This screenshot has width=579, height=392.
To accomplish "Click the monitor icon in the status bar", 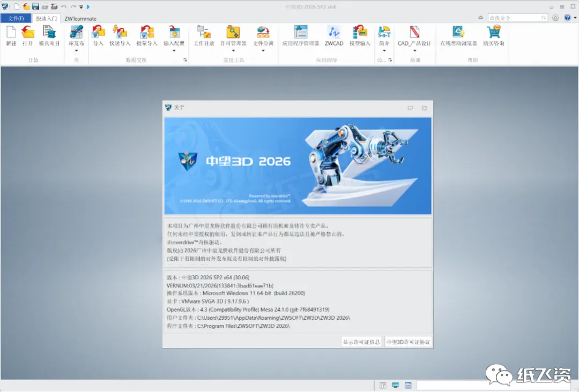I will click(396, 386).
